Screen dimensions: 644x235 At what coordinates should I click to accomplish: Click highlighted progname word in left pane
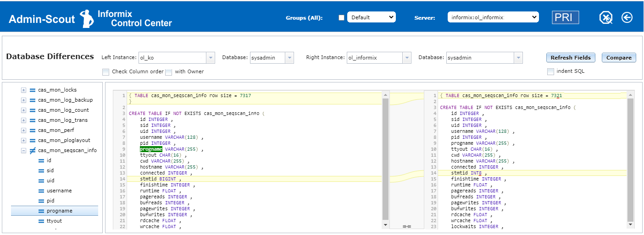(151, 149)
